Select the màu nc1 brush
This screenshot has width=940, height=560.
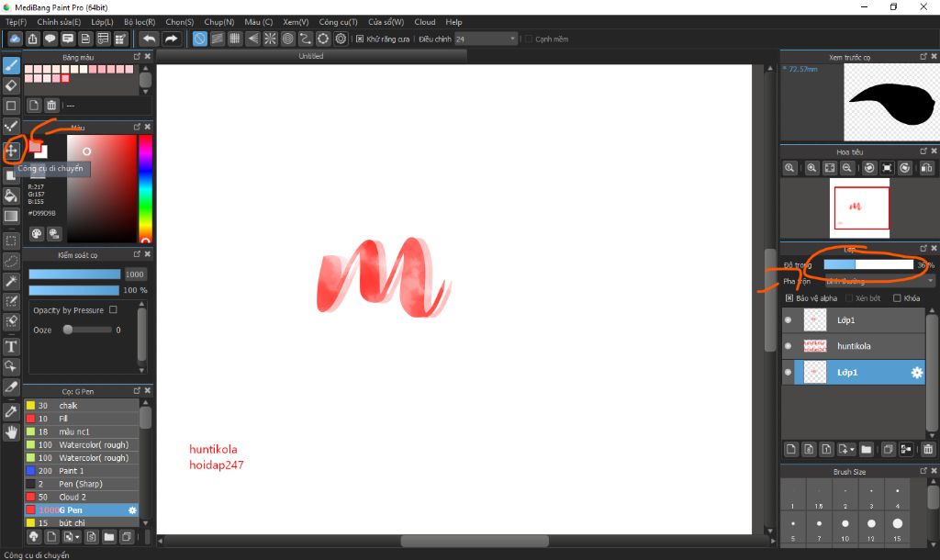point(82,431)
